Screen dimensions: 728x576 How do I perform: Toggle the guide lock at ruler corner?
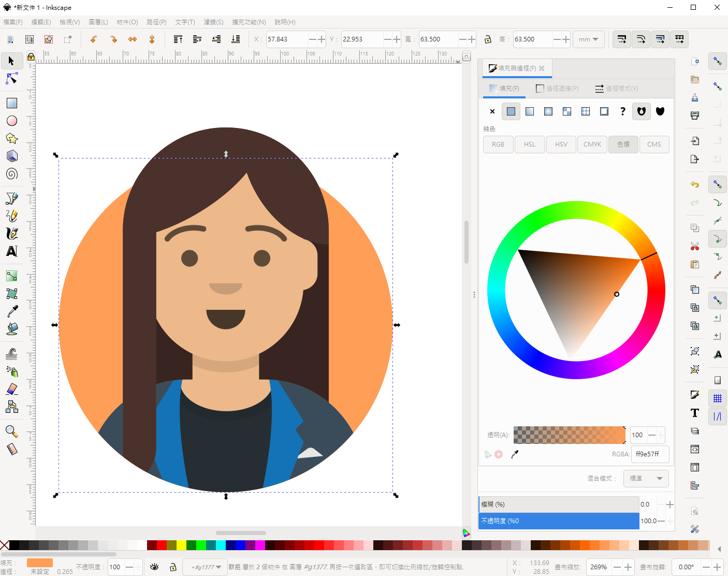pos(31,57)
